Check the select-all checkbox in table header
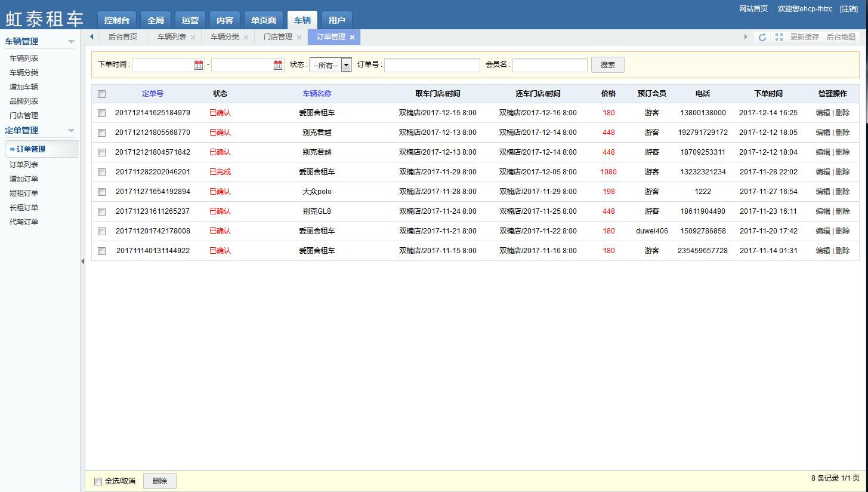 click(101, 94)
